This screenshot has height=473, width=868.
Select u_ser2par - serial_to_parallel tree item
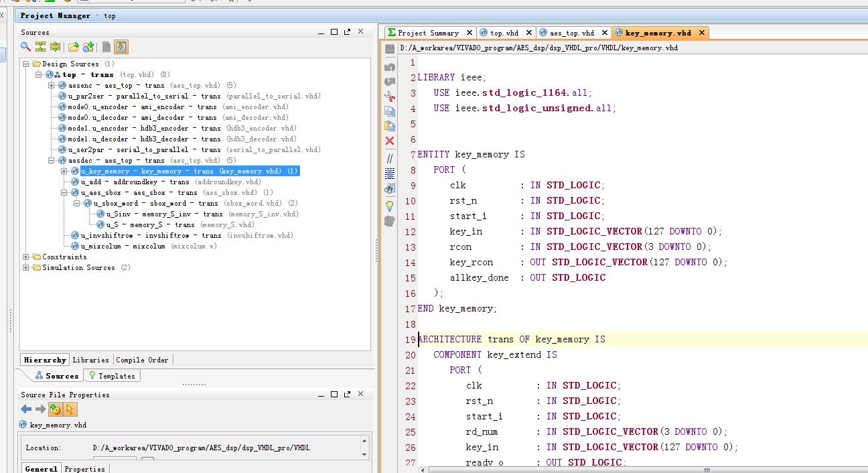click(190, 150)
